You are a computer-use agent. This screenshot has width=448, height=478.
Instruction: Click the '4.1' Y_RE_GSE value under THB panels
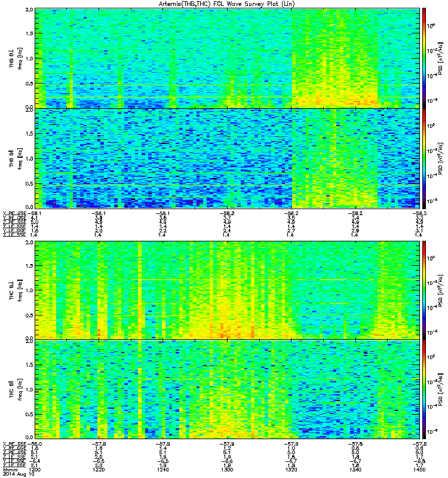[x=34, y=218]
